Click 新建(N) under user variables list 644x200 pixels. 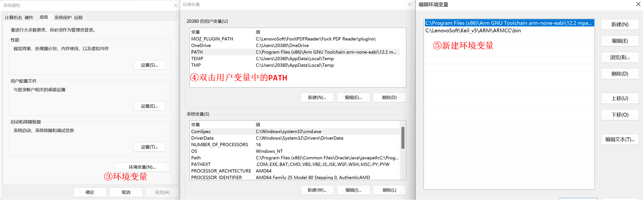coord(317,98)
